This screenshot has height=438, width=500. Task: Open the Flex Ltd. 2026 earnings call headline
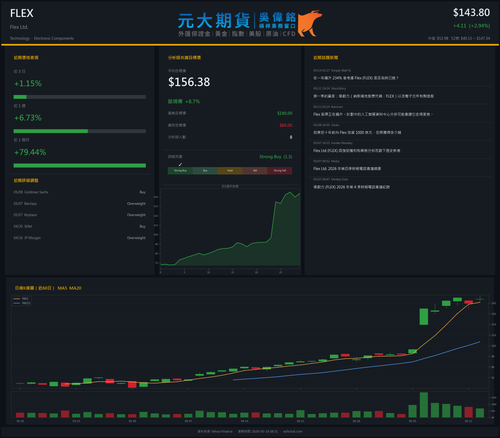coord(347,169)
